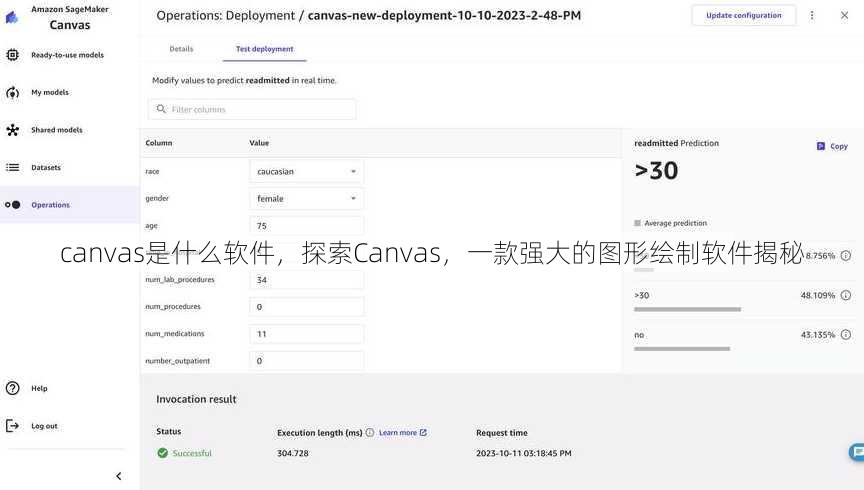Click the large >30 prediction result
Screen dimensions: 864x490
(x=656, y=170)
